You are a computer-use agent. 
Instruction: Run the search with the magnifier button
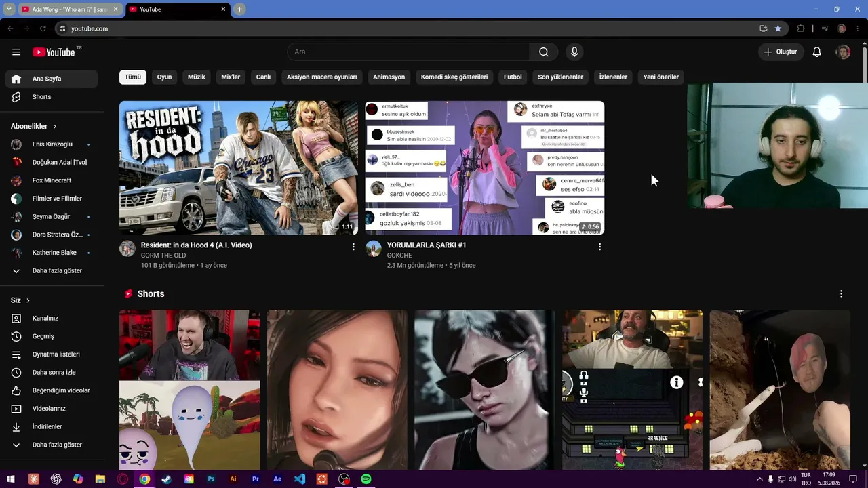click(544, 52)
